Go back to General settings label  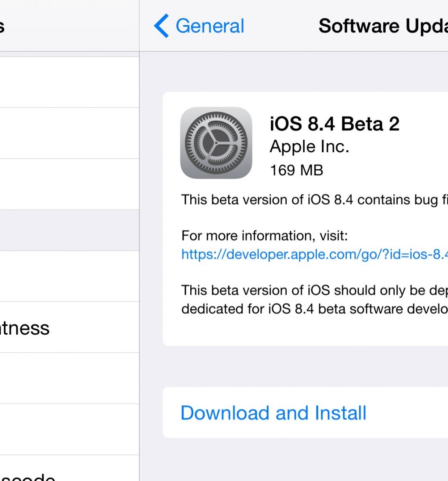coord(209,26)
